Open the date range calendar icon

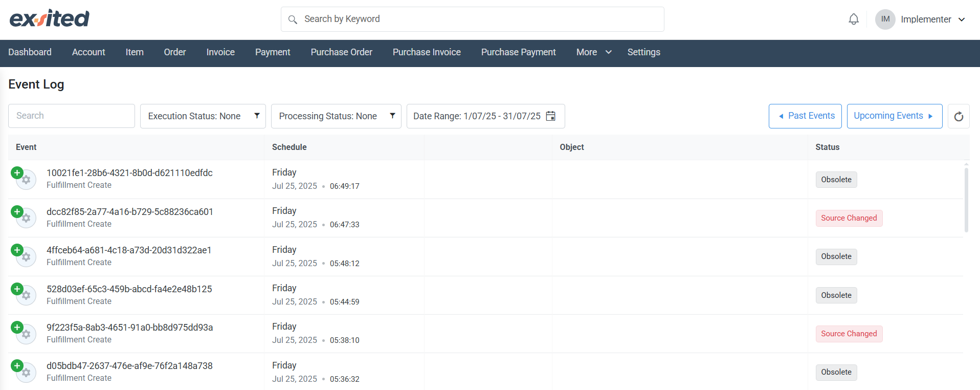(x=551, y=116)
